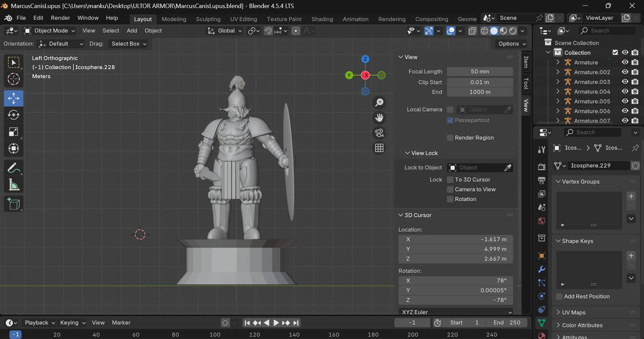Open the Object Constraints tab icon
The height and width of the screenshot is (339, 644).
coord(542,310)
